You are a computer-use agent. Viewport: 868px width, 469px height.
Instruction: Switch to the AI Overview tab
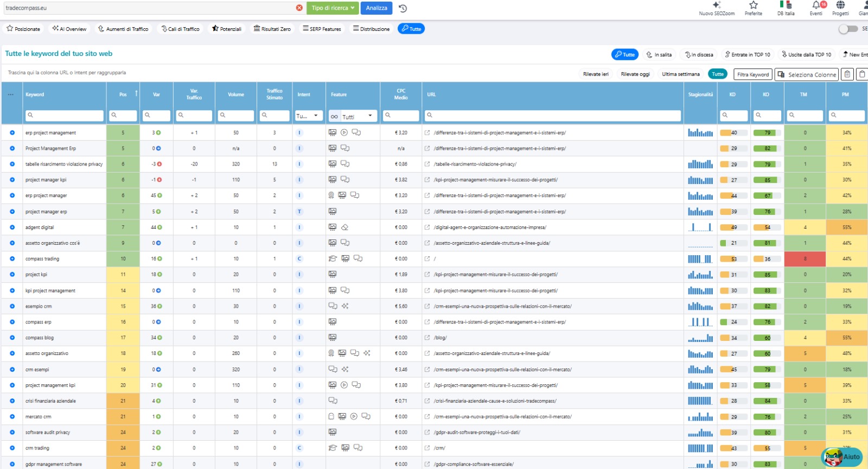tap(69, 29)
